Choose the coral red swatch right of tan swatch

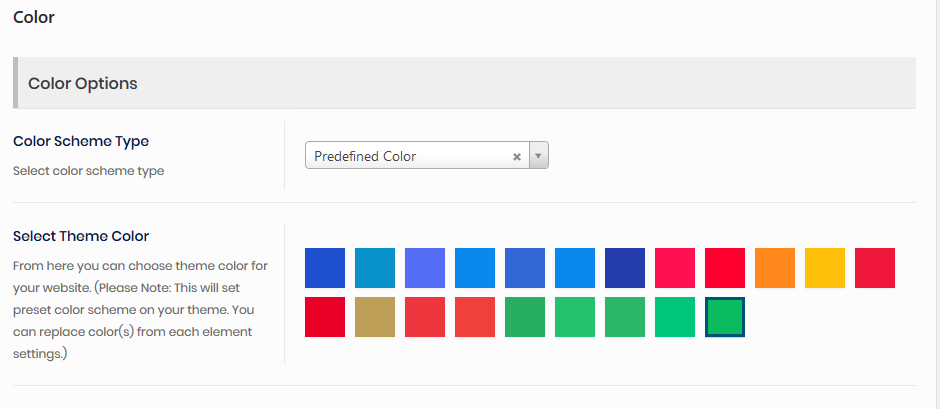425,317
